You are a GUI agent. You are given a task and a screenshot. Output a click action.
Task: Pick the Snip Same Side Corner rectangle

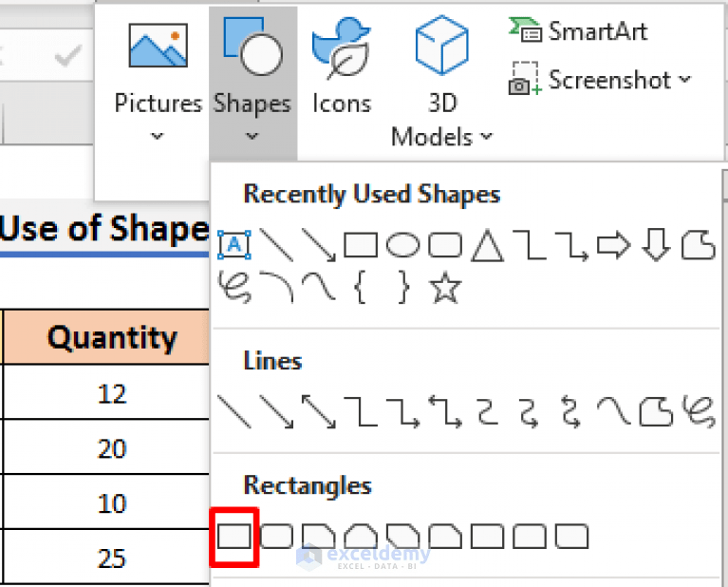click(361, 537)
